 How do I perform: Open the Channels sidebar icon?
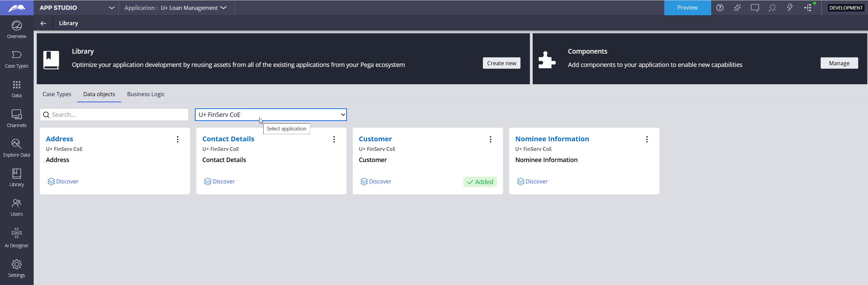tap(16, 119)
